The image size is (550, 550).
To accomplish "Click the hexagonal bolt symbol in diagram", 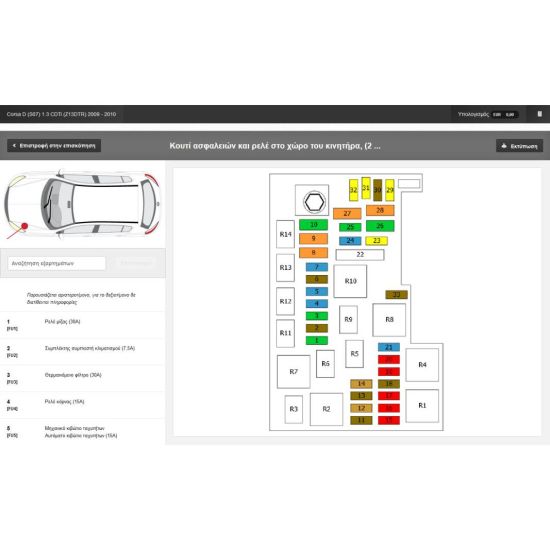I will click(x=313, y=201).
